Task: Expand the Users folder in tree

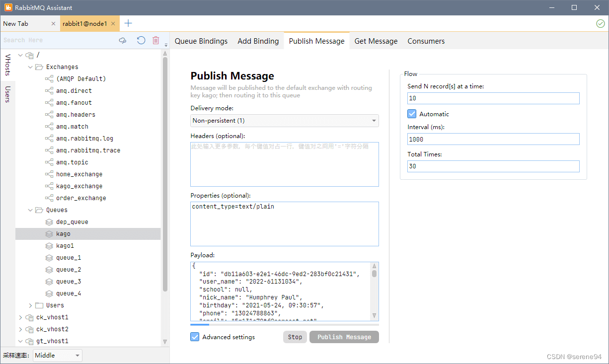Action: coord(30,305)
